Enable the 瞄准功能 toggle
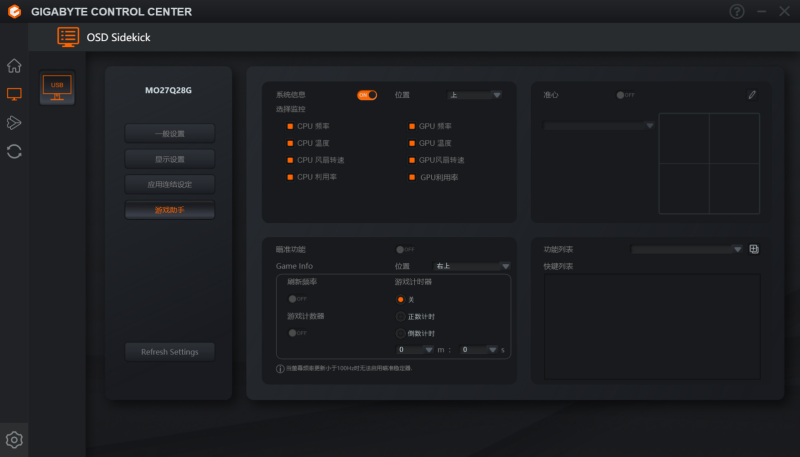Image resolution: width=800 pixels, height=457 pixels. [405, 249]
